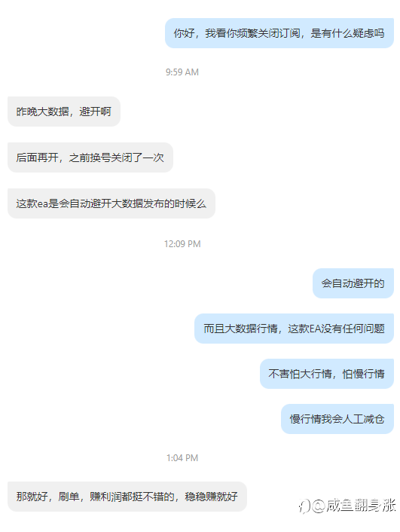Select the gray message 后面再开，之前换号关闭了一次
400x532 pixels.
[90, 157]
